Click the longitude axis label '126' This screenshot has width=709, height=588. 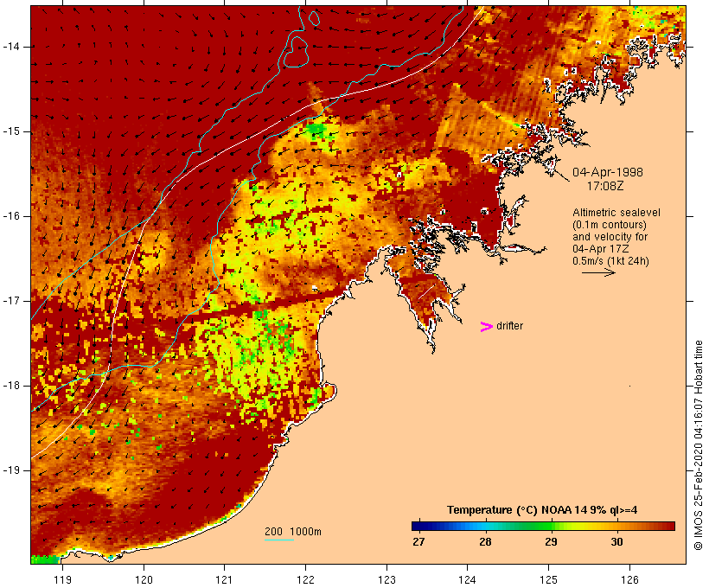(629, 579)
